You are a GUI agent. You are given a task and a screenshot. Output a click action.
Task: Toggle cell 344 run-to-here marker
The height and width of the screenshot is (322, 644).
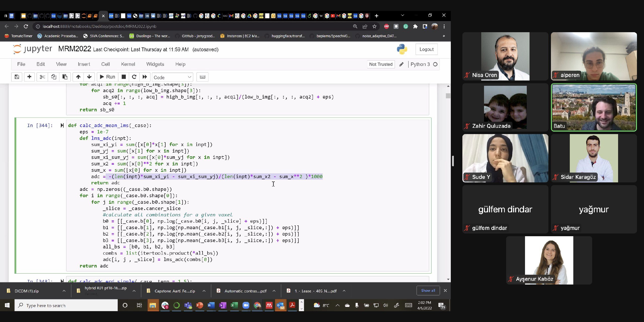point(62,126)
